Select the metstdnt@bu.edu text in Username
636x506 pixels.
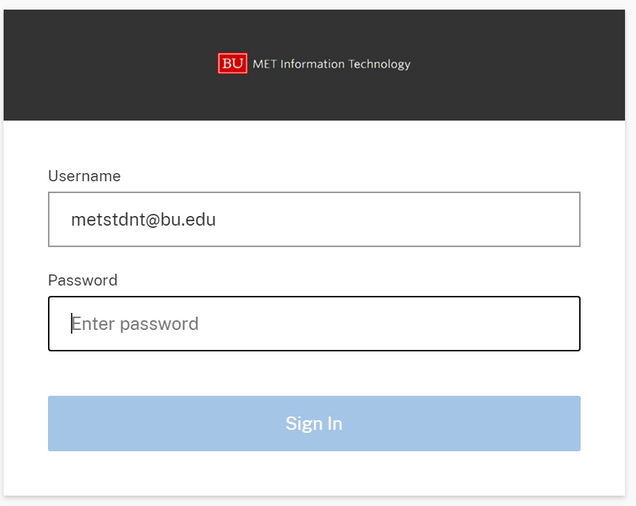[x=143, y=219]
